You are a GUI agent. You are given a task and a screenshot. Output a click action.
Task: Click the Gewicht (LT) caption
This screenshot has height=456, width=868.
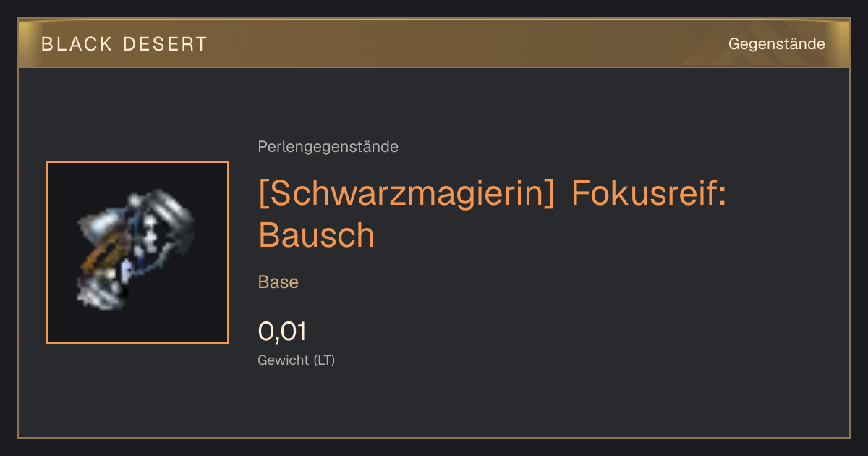[297, 360]
